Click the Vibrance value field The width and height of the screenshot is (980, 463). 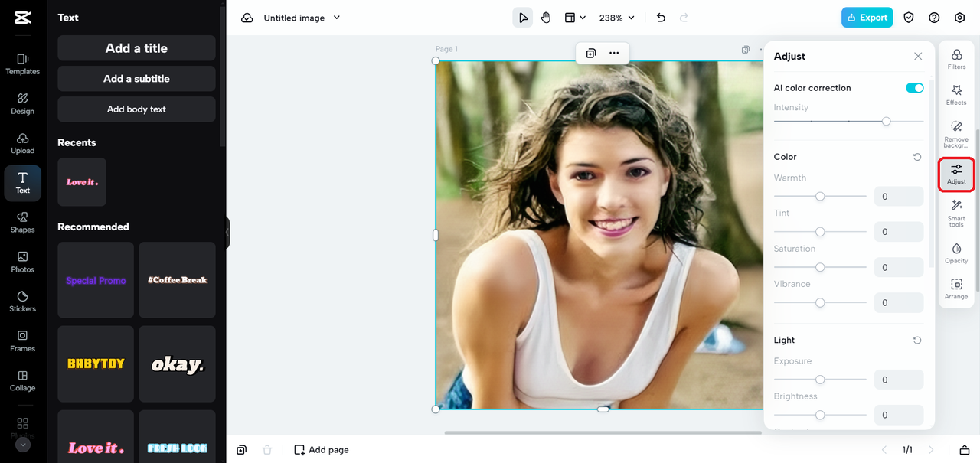pos(899,302)
